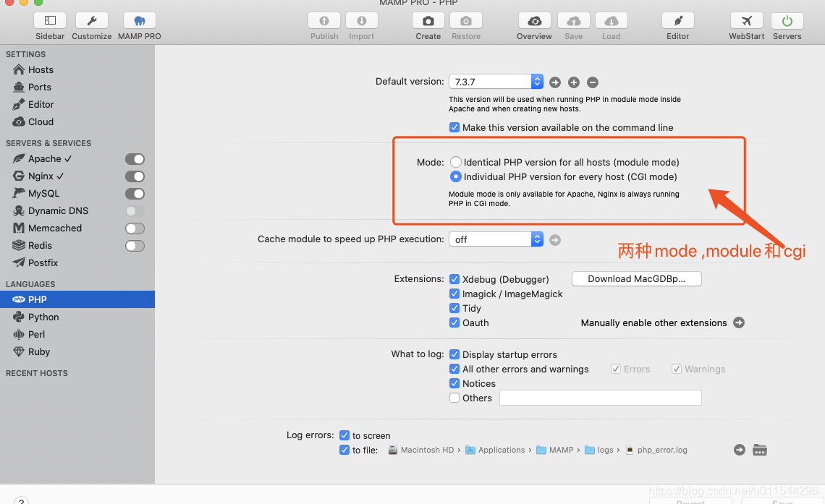Click the Import toolbar icon
This screenshot has height=504, width=825.
361,20
